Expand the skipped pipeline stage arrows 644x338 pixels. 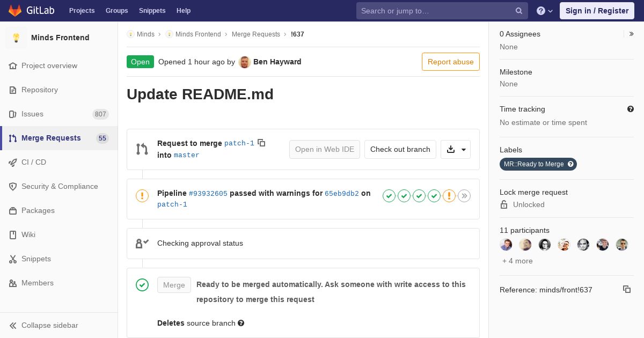pos(464,196)
